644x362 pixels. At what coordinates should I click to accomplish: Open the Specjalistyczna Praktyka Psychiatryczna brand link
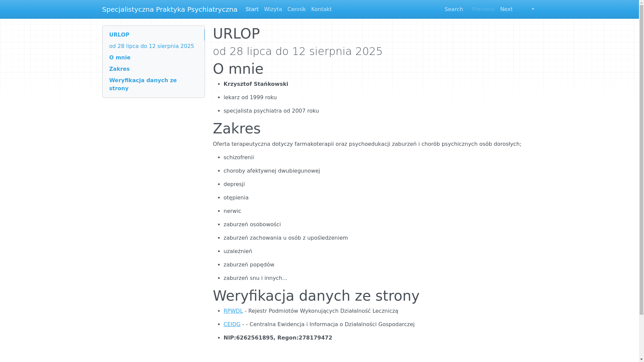click(169, 9)
